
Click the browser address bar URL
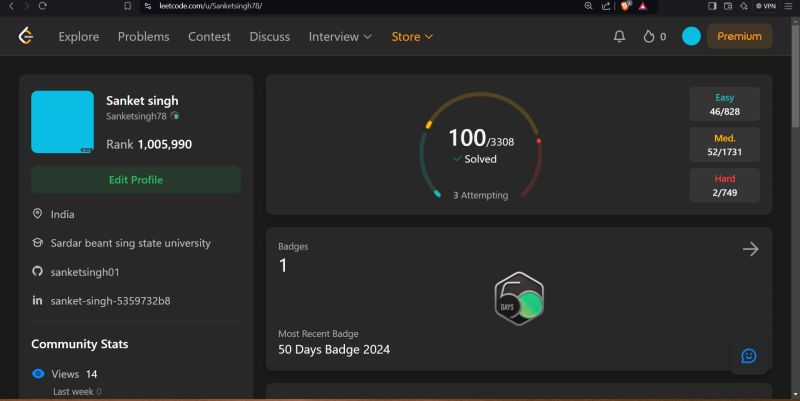211,6
